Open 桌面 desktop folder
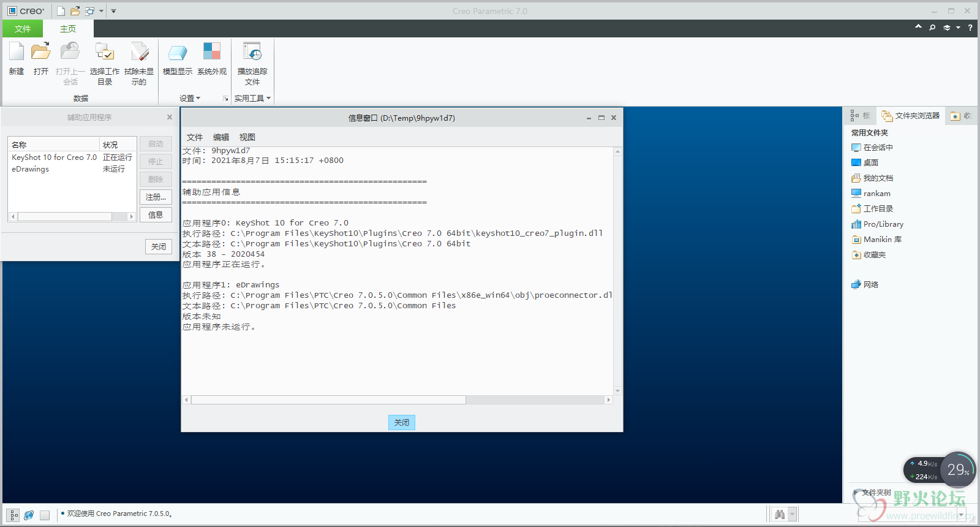980x527 pixels. tap(865, 163)
